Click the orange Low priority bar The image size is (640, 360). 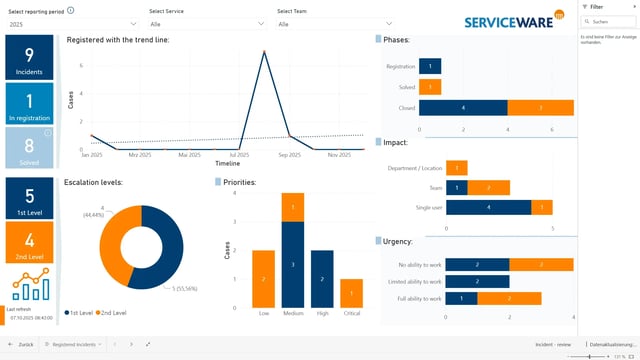(x=263, y=279)
